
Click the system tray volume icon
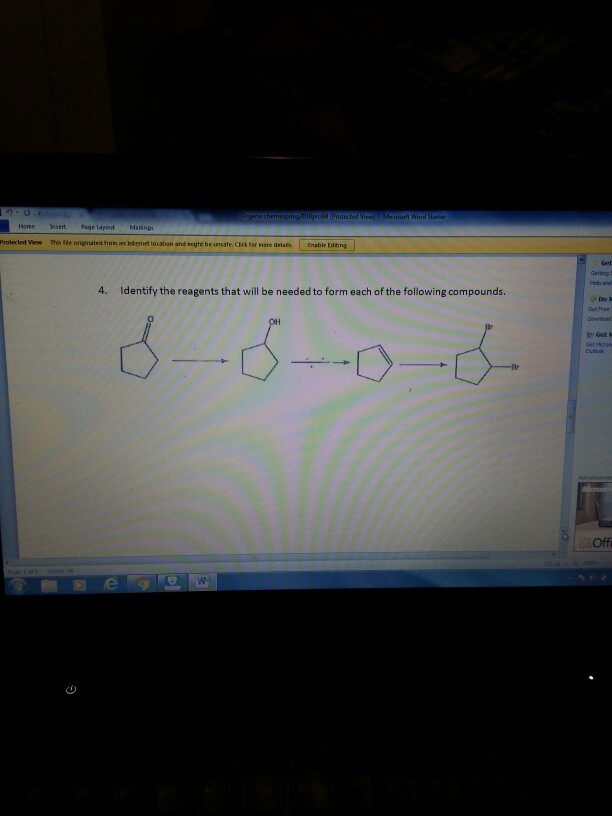click(593, 577)
